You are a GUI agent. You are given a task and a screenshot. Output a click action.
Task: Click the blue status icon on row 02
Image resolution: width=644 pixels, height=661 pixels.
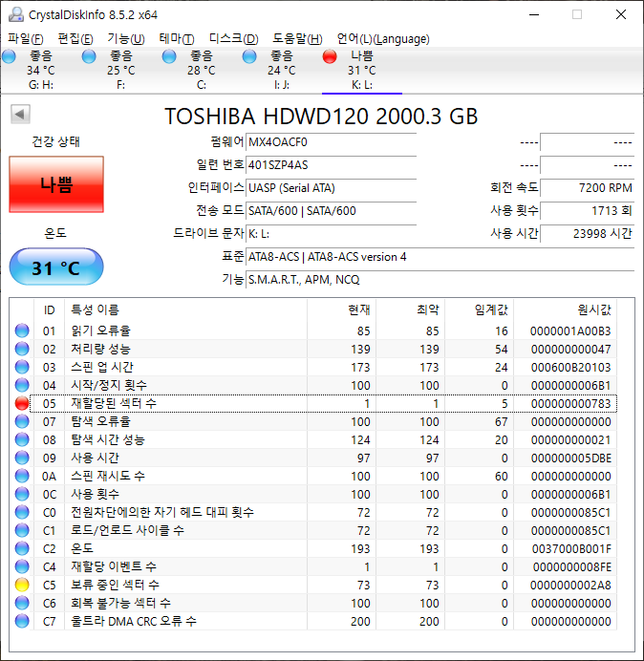(x=22, y=349)
